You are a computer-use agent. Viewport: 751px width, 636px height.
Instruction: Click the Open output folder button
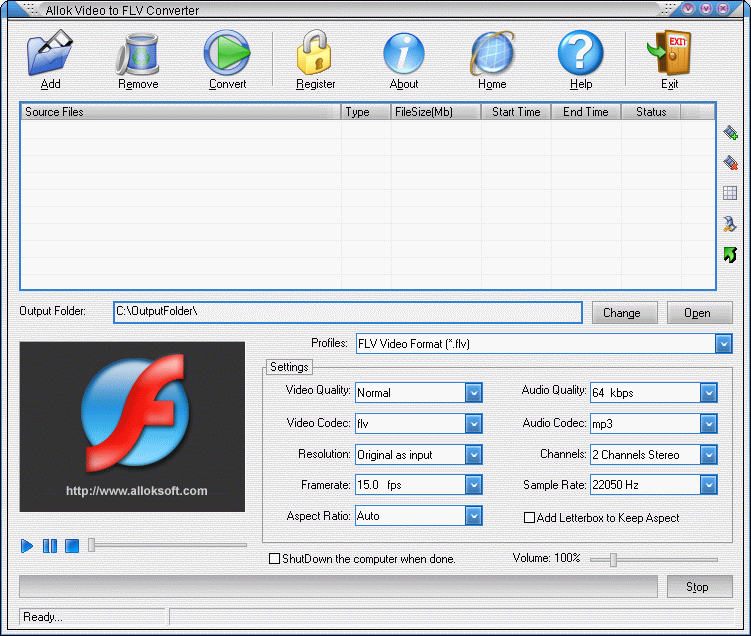(x=698, y=313)
